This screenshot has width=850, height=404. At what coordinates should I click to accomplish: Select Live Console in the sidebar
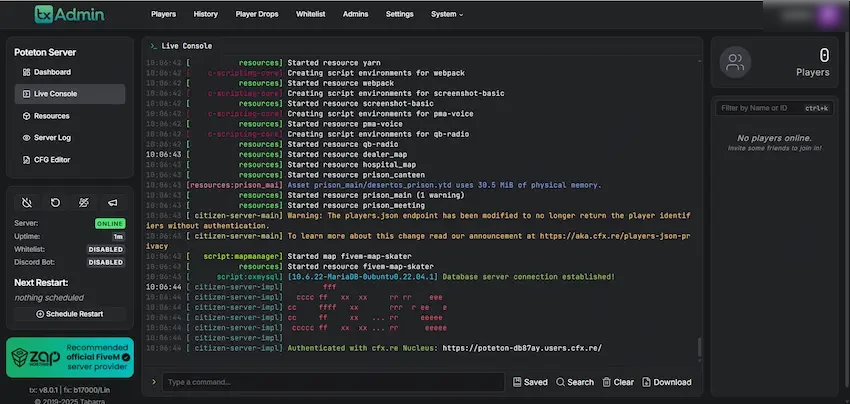point(69,94)
